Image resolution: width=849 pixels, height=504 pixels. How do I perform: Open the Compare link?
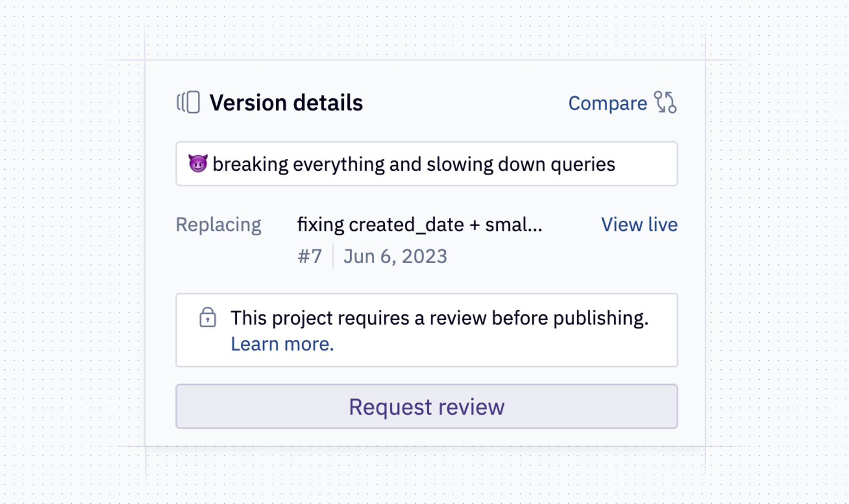pyautogui.click(x=608, y=103)
